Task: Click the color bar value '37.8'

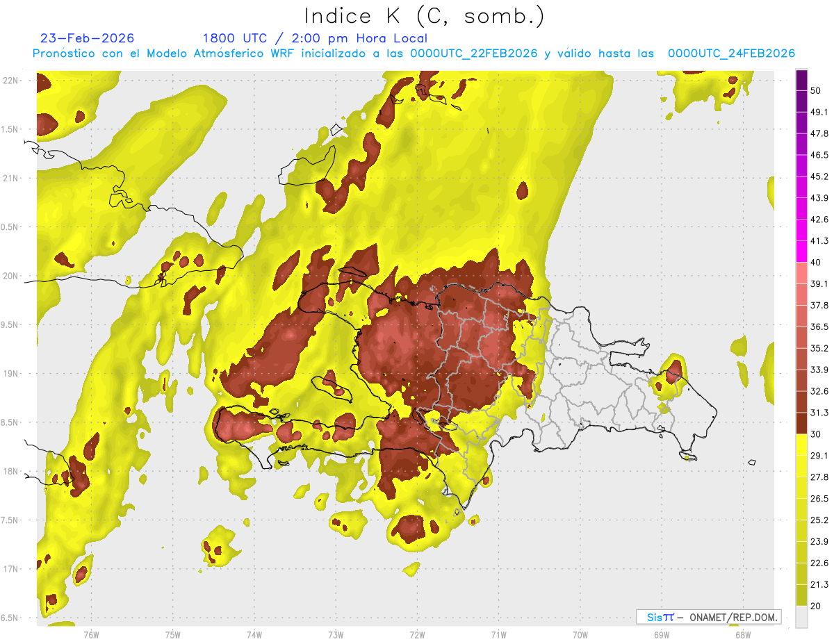Action: [819, 306]
